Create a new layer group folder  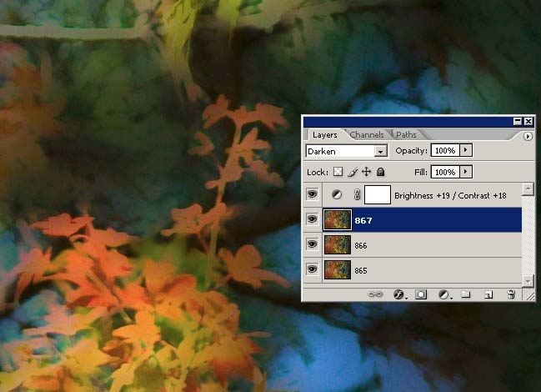pyautogui.click(x=466, y=294)
